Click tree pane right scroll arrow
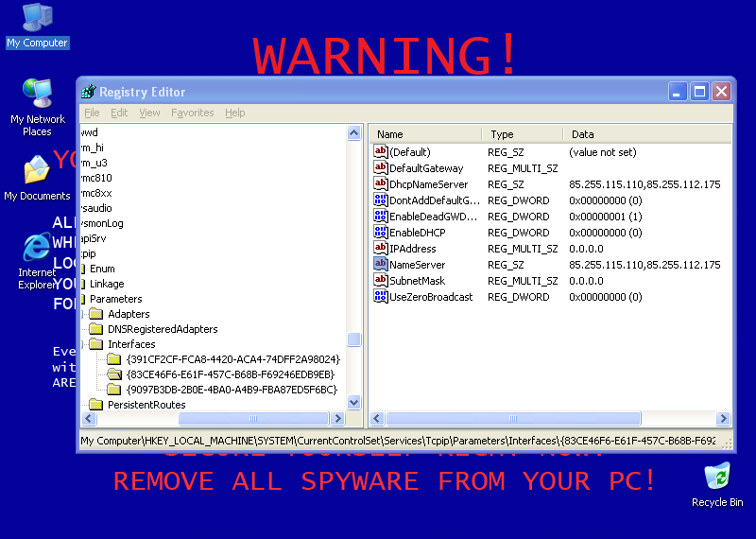Image resolution: width=756 pixels, height=539 pixels. (x=338, y=418)
